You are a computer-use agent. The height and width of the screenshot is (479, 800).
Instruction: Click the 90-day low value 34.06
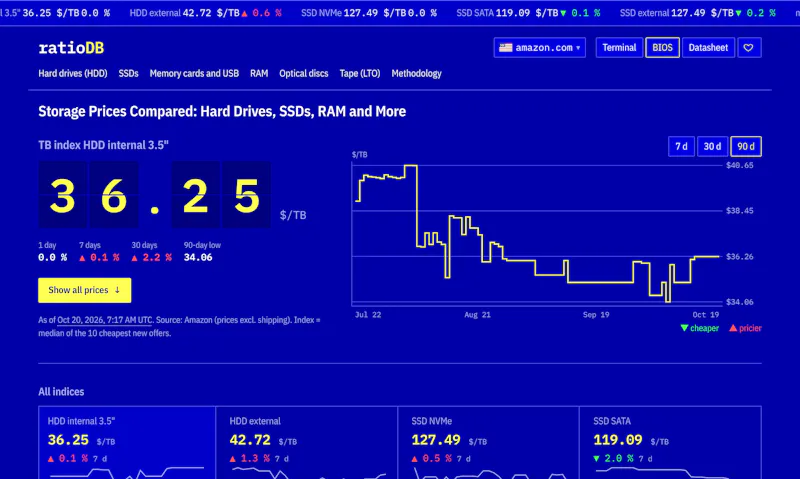pos(198,258)
